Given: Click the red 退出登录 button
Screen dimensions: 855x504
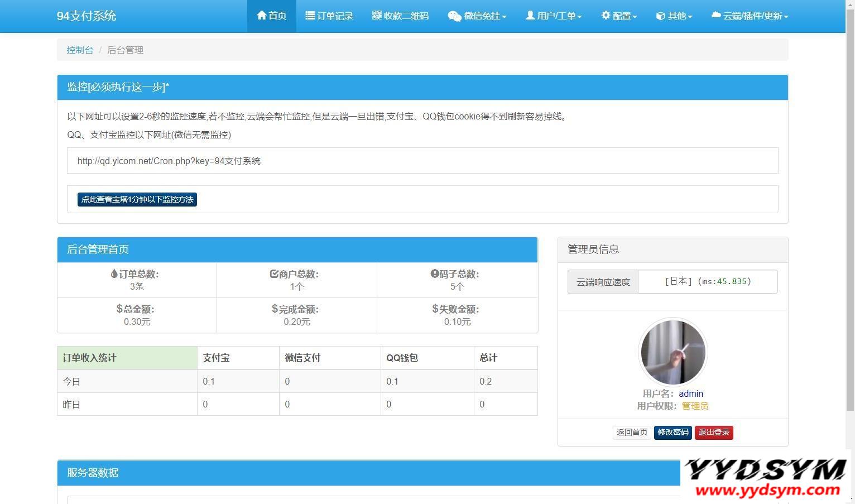Looking at the screenshot, I should (713, 433).
